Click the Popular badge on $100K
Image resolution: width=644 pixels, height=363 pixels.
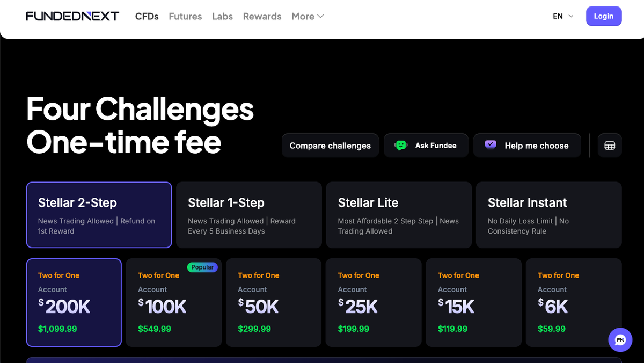pyautogui.click(x=202, y=267)
